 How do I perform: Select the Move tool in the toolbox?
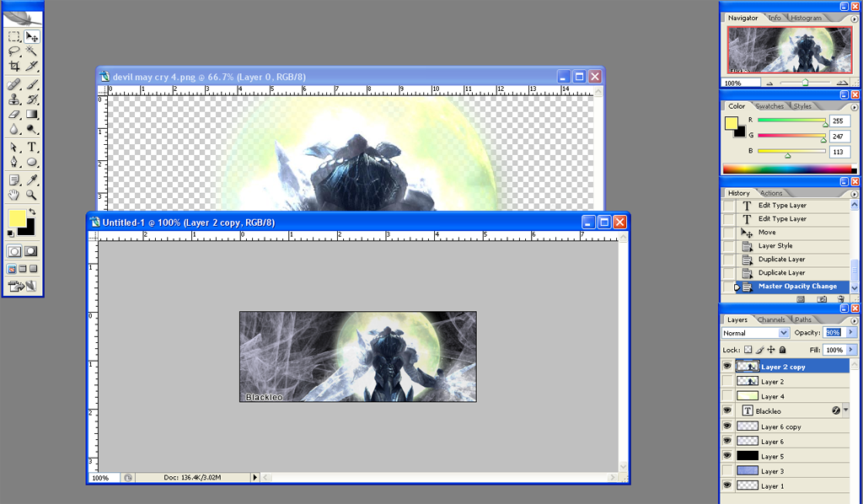tap(31, 37)
